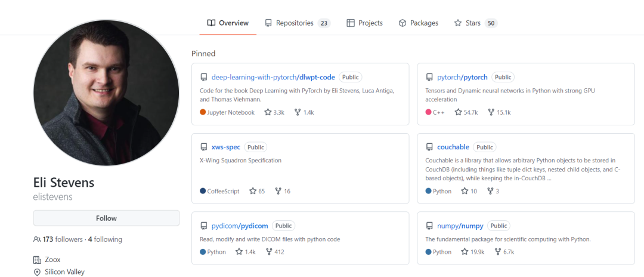Click the repository icon in Repositories tab

[x=268, y=23]
